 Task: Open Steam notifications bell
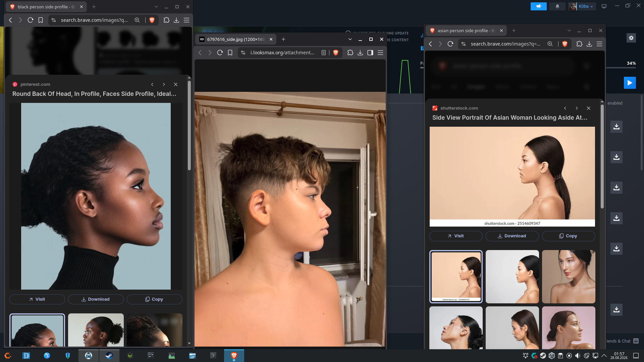[557, 6]
